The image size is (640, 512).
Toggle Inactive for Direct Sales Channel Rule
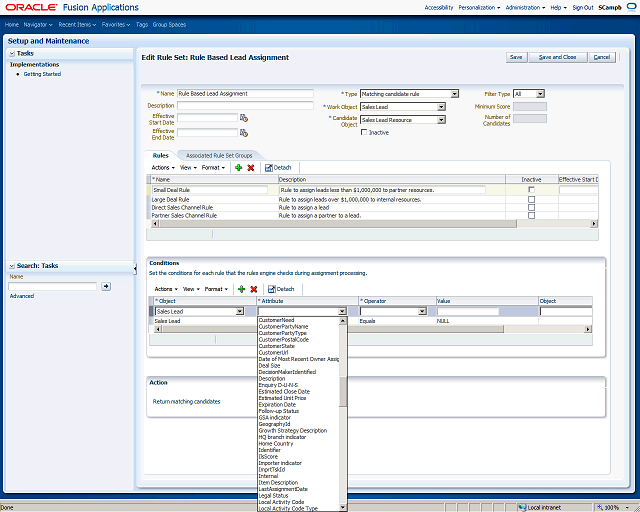531,207
